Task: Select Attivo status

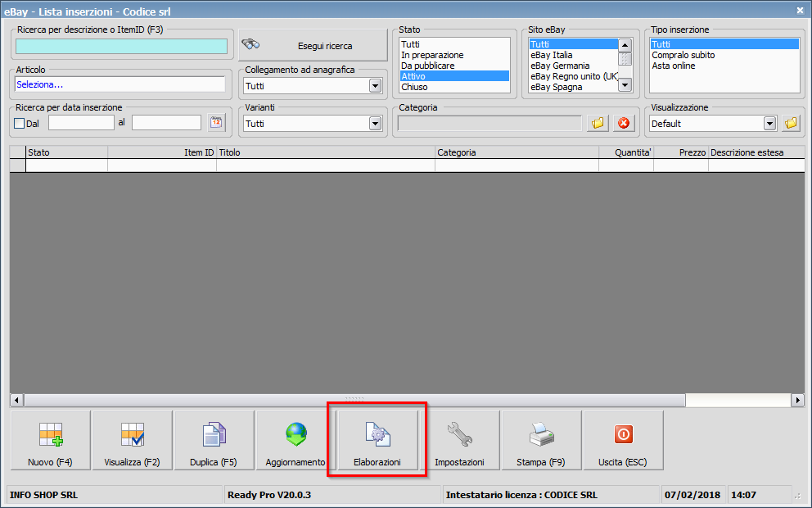Action: (454, 76)
